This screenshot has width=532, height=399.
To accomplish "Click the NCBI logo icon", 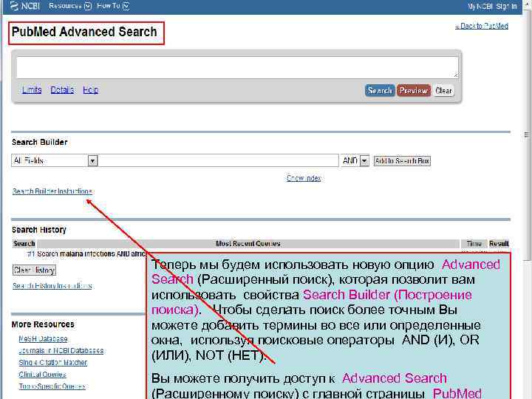I will 14,6.
